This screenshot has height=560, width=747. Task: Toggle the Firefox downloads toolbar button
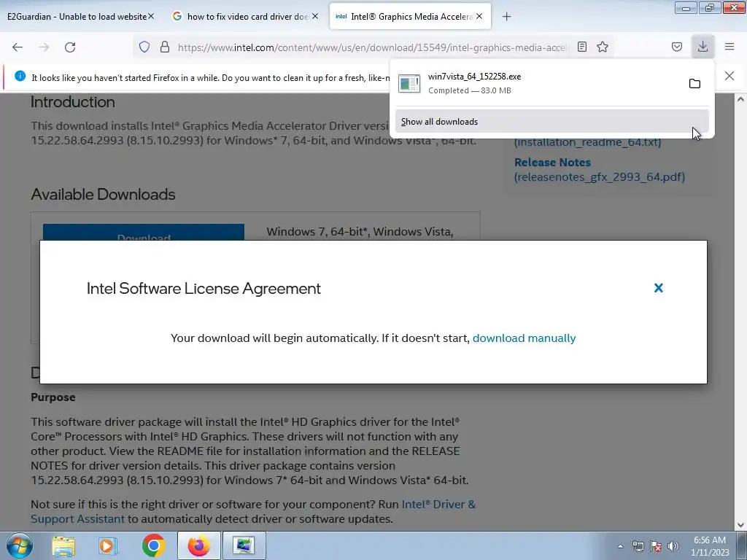[703, 47]
